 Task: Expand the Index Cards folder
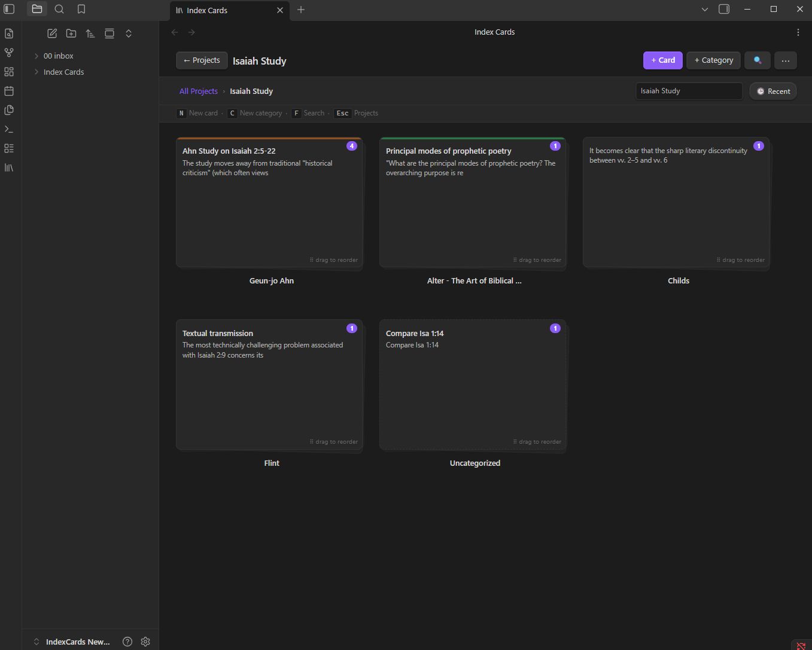(x=63, y=72)
